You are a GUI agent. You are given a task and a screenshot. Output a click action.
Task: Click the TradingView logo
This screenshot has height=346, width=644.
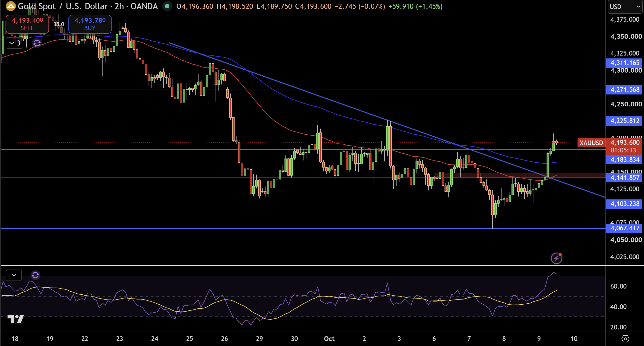click(x=16, y=319)
